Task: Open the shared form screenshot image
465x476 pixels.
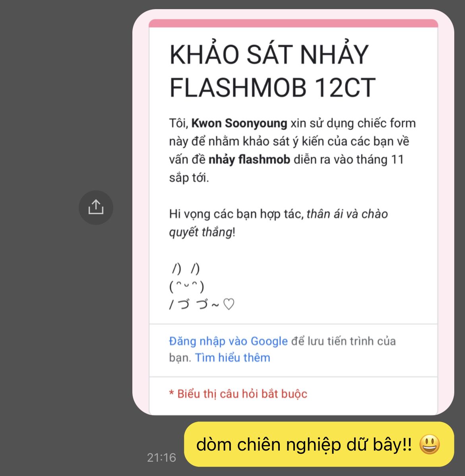Action: (x=293, y=212)
